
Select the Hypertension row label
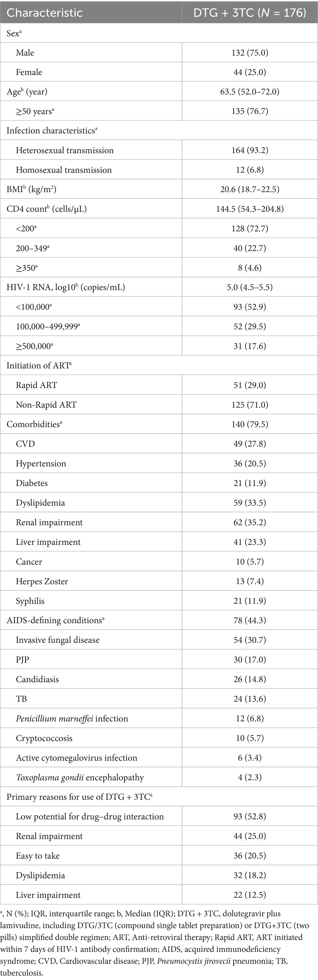tap(41, 463)
